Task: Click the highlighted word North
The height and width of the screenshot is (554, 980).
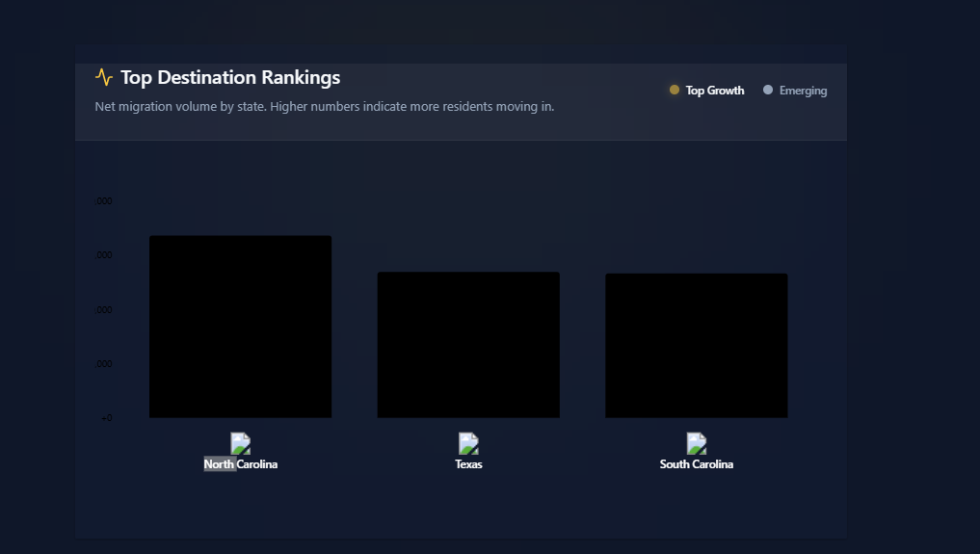Action: tap(219, 464)
